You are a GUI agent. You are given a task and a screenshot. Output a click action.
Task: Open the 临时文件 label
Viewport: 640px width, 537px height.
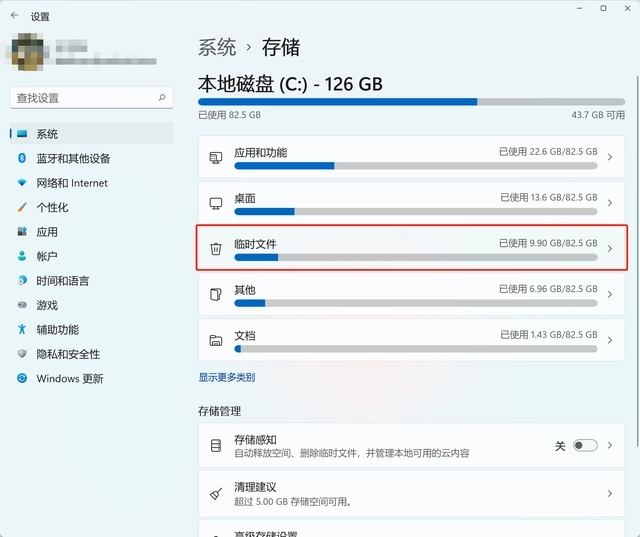click(x=255, y=244)
